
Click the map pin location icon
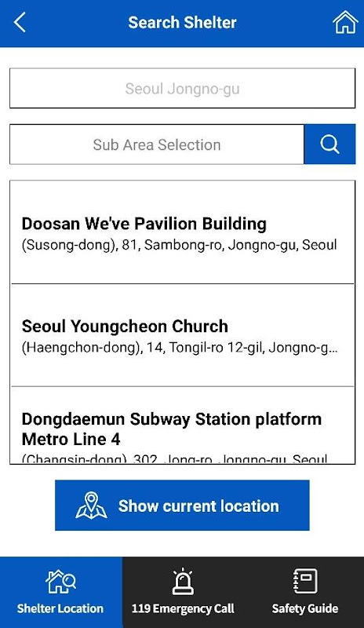tap(91, 506)
